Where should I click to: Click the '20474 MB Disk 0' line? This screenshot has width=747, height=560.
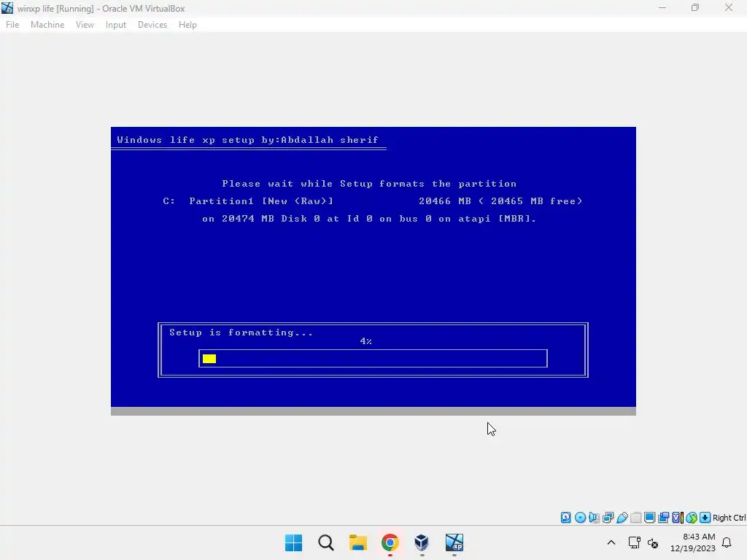coord(369,219)
